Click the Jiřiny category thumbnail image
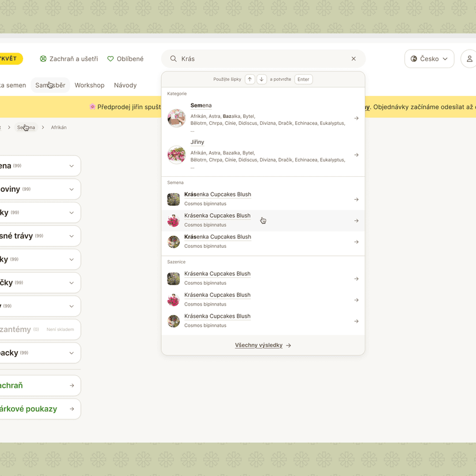 tap(176, 155)
